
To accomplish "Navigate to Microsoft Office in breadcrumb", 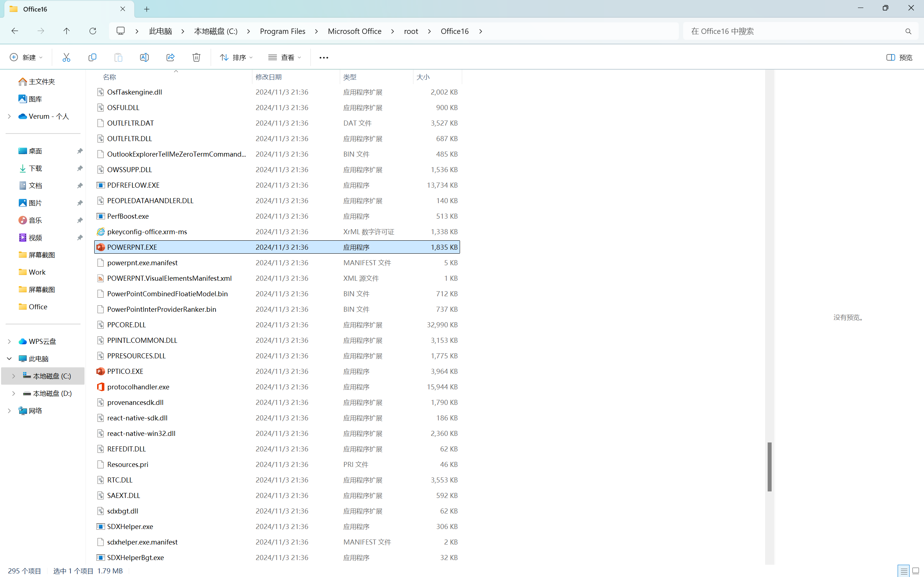I will [355, 31].
